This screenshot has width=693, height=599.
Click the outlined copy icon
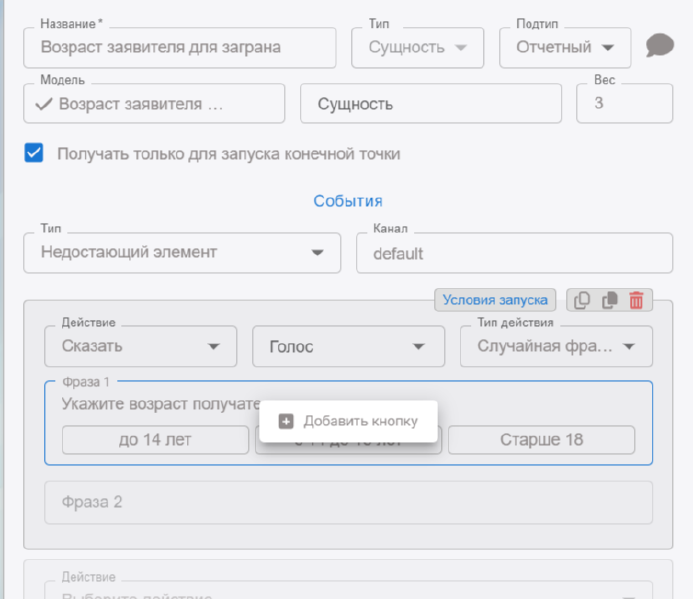point(582,300)
